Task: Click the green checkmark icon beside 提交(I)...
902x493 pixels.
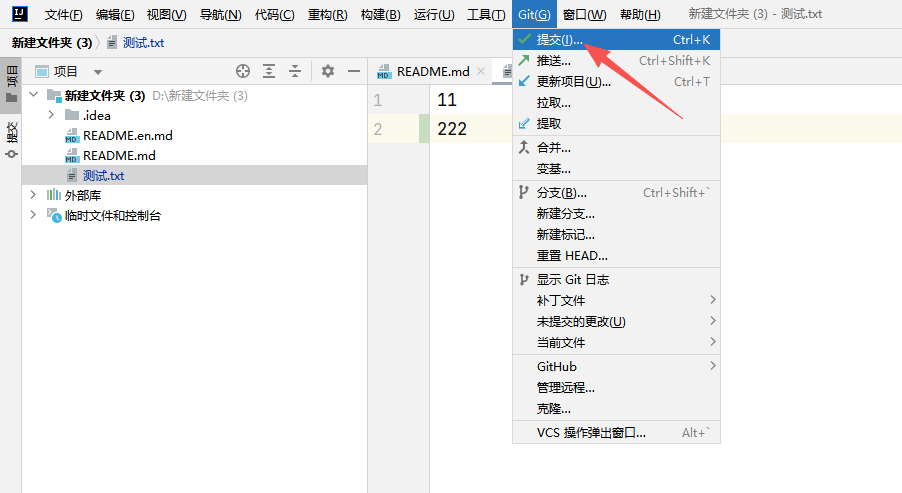Action: pos(524,40)
